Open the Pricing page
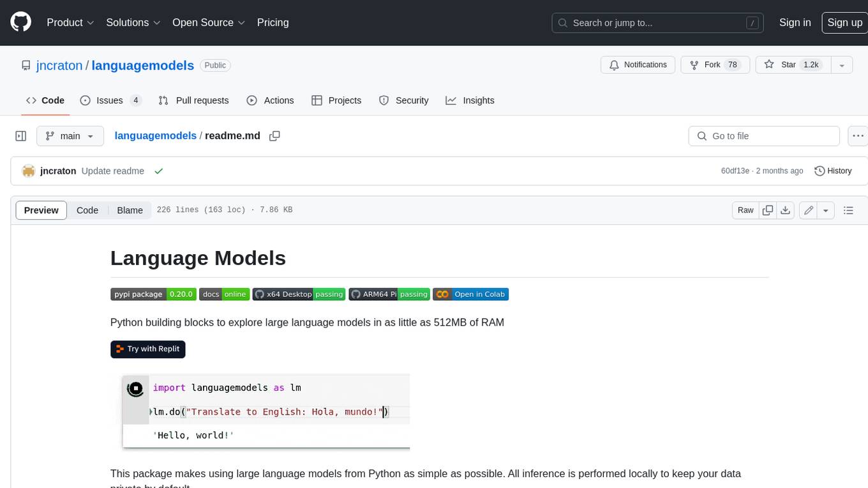 (273, 22)
